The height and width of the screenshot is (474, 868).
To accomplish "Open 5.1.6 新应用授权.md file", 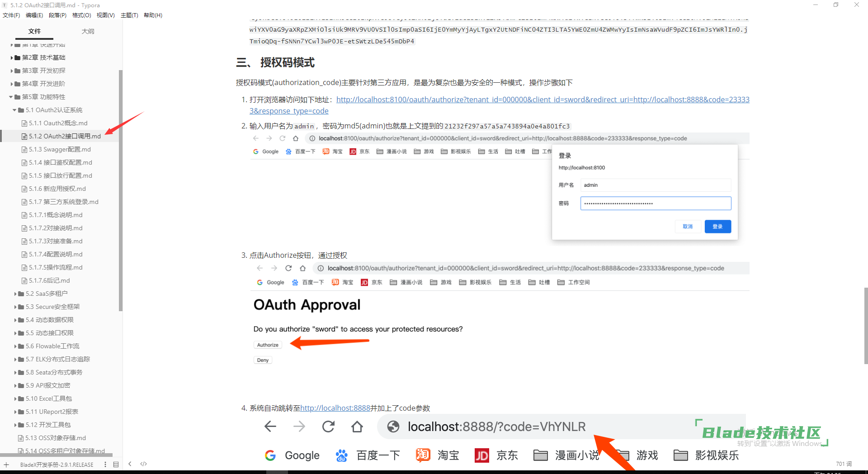I will 57,189.
